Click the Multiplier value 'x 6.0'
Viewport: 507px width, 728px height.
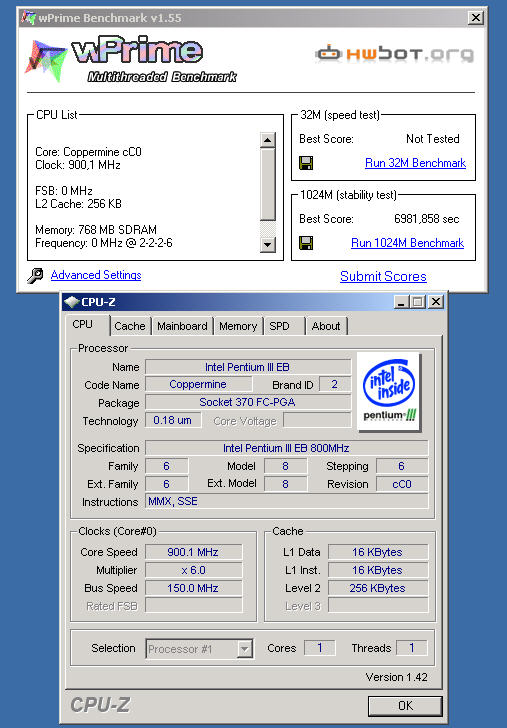tap(193, 570)
